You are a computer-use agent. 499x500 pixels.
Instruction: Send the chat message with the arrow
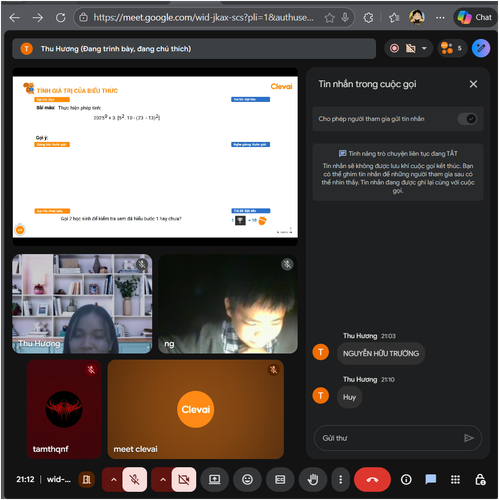coord(469,438)
